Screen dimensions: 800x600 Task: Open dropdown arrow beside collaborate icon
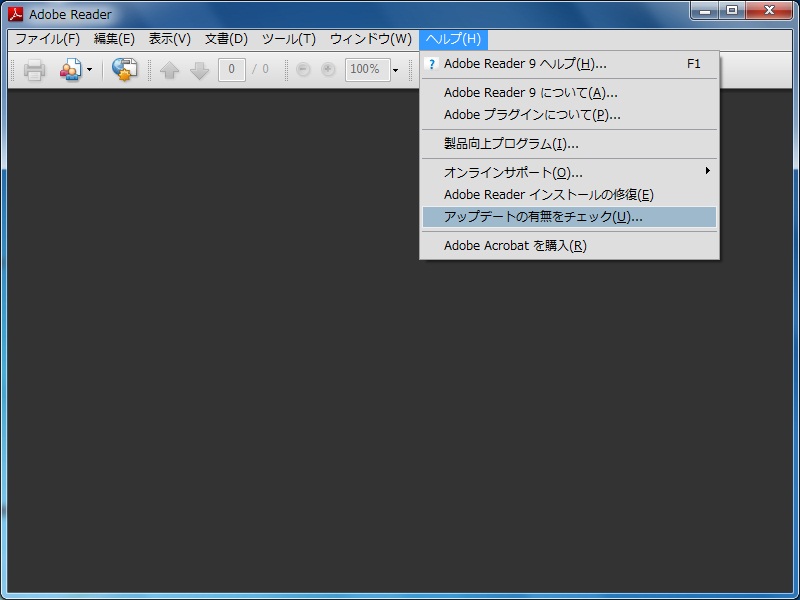tap(89, 69)
